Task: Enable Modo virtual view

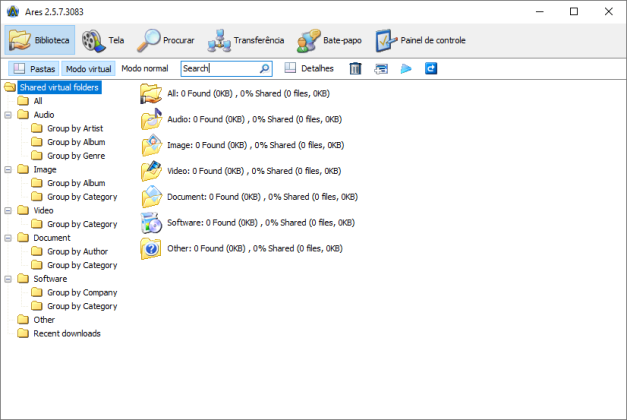Action: (x=88, y=69)
